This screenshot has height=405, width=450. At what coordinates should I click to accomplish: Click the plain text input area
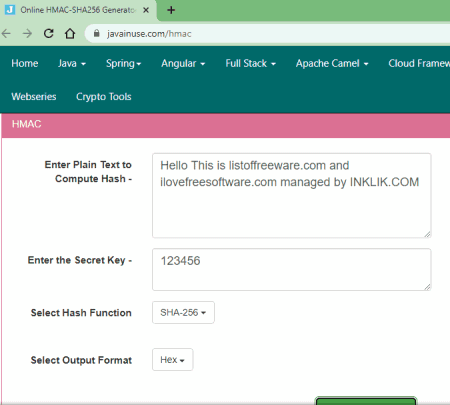pos(292,196)
